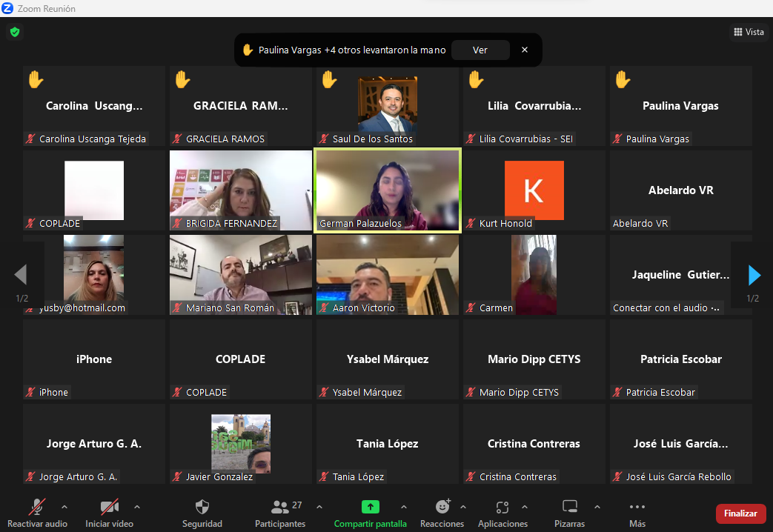Click the green Compartir pantalla icon
The height and width of the screenshot is (532, 773).
[370, 508]
